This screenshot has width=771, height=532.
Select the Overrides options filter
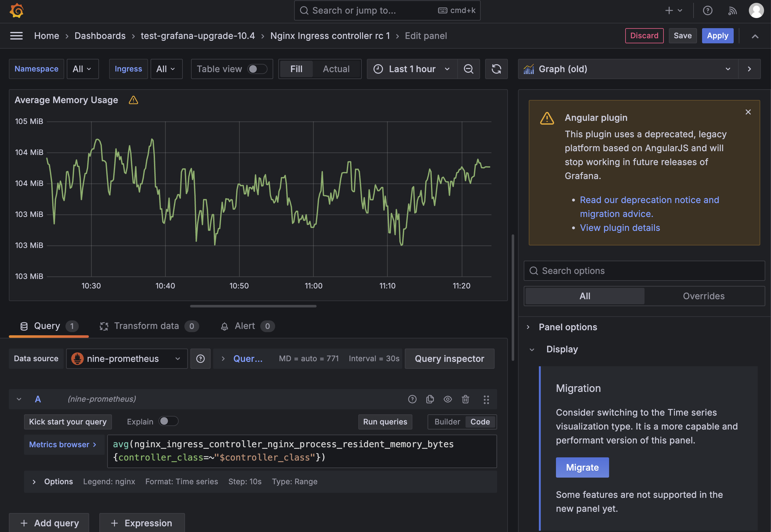[x=703, y=296]
